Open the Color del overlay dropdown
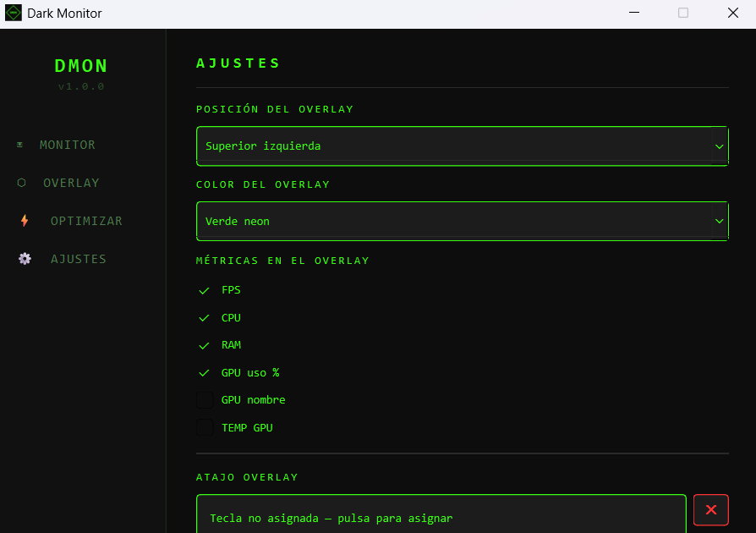756x533 pixels. (462, 222)
